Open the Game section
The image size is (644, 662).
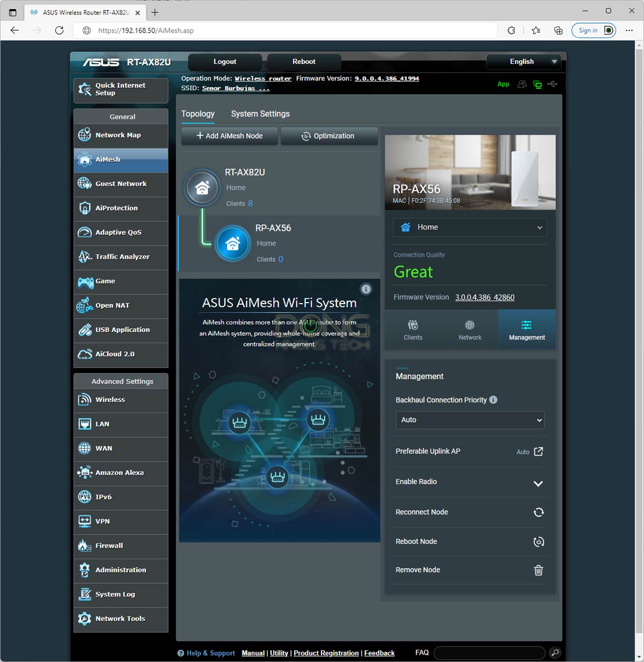(121, 281)
